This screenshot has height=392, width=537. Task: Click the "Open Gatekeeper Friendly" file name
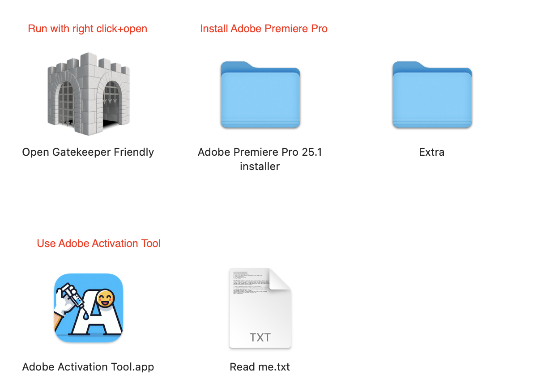pos(88,152)
